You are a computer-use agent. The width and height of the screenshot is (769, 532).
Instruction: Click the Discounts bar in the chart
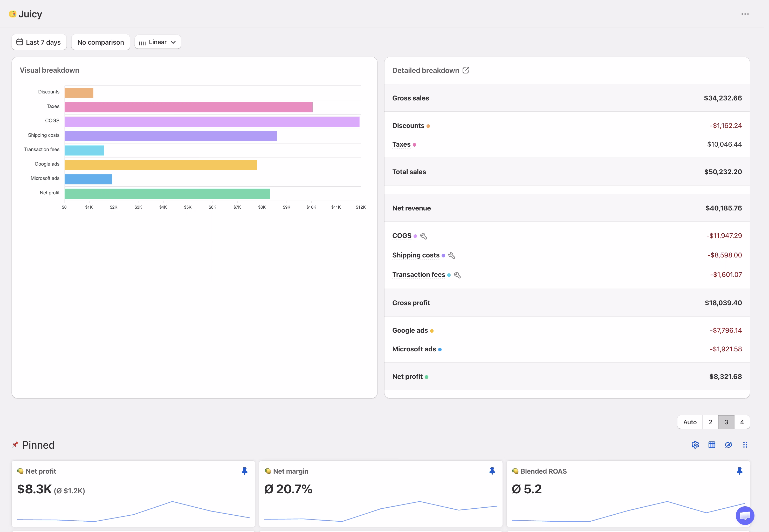coord(79,93)
